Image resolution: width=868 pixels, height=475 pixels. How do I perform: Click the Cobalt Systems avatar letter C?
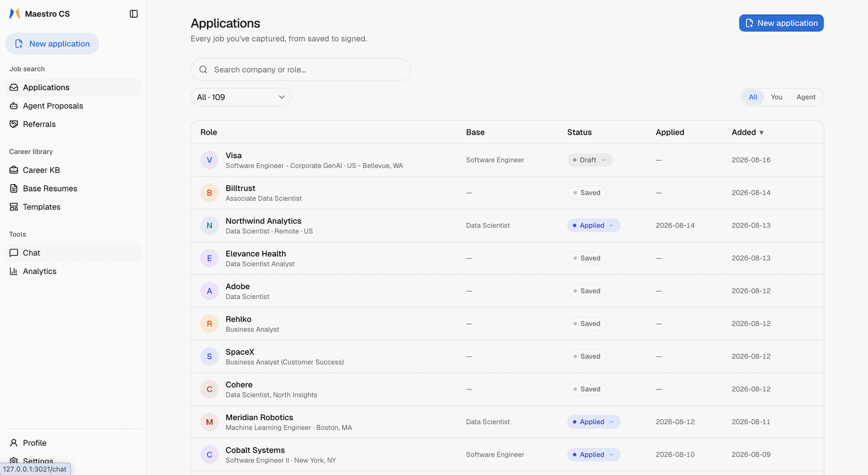[210, 455]
